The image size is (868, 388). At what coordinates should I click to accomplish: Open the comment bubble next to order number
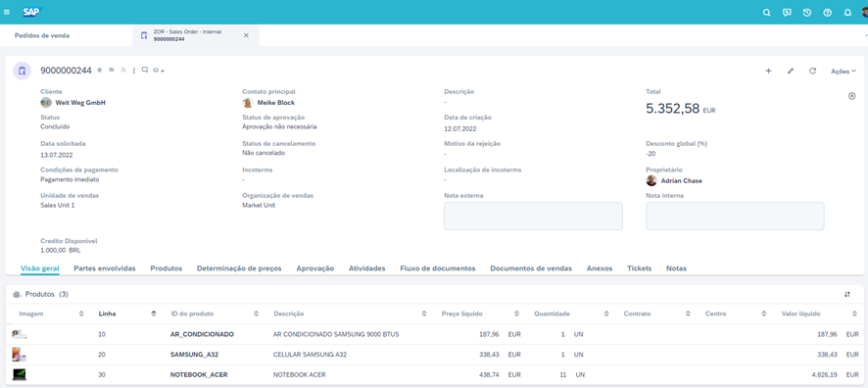[144, 71]
